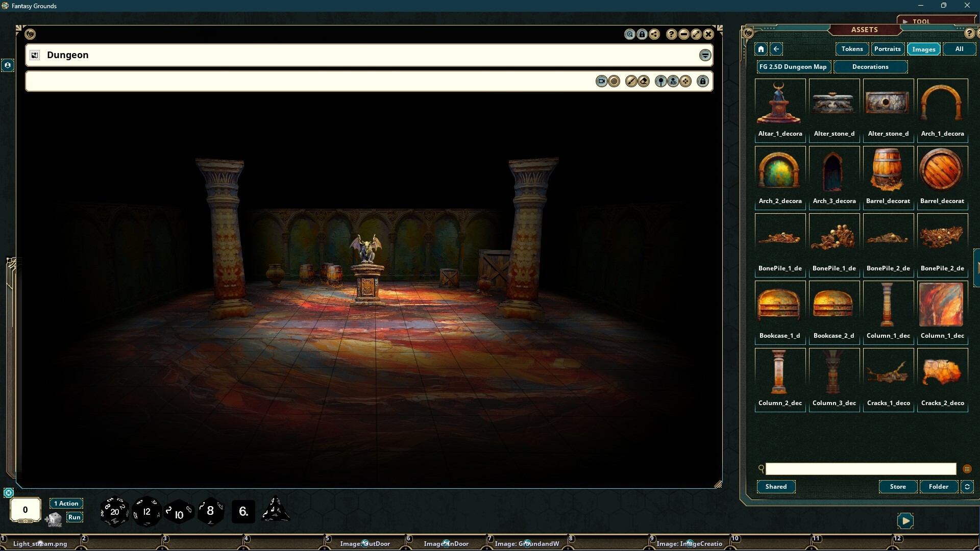Toggle the lock icon on the map toolbar
The image size is (980, 551).
703,81
